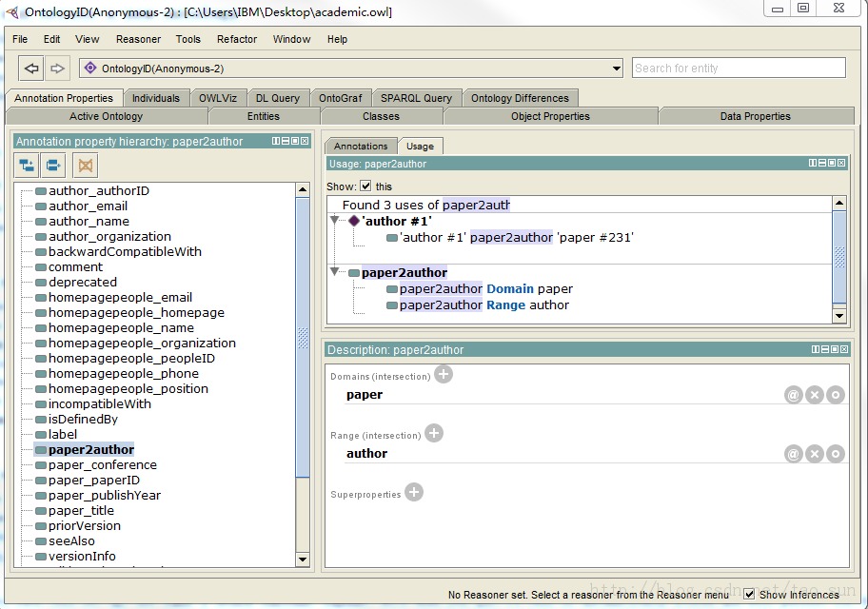Remove the paper domain entry
This screenshot has height=609, width=868.
tap(815, 395)
